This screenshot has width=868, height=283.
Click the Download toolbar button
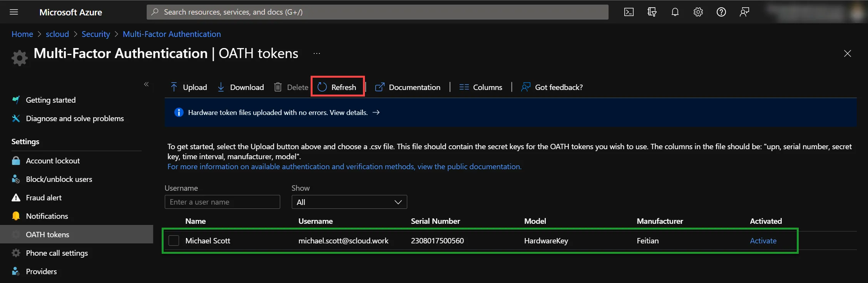[241, 87]
